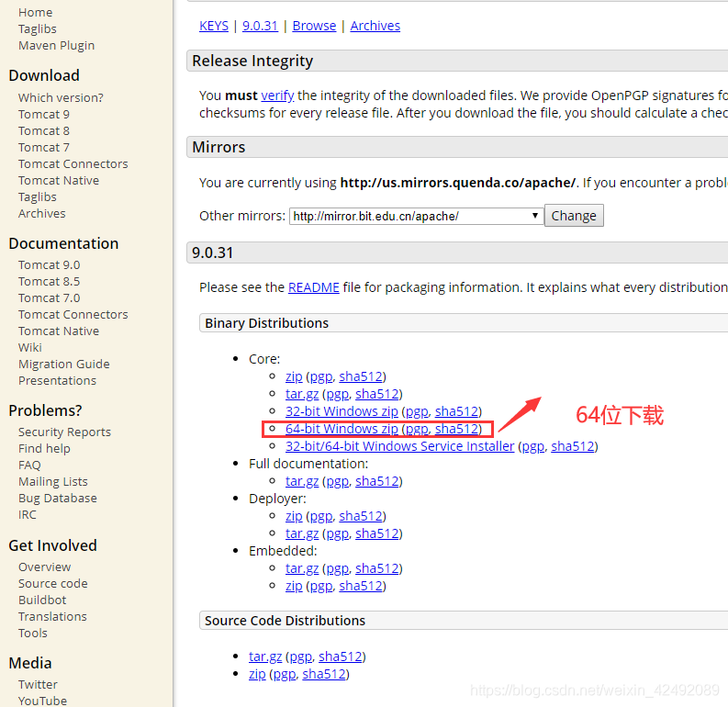Open Buildbot in sidebar
This screenshot has width=728, height=707.
pyautogui.click(x=42, y=600)
